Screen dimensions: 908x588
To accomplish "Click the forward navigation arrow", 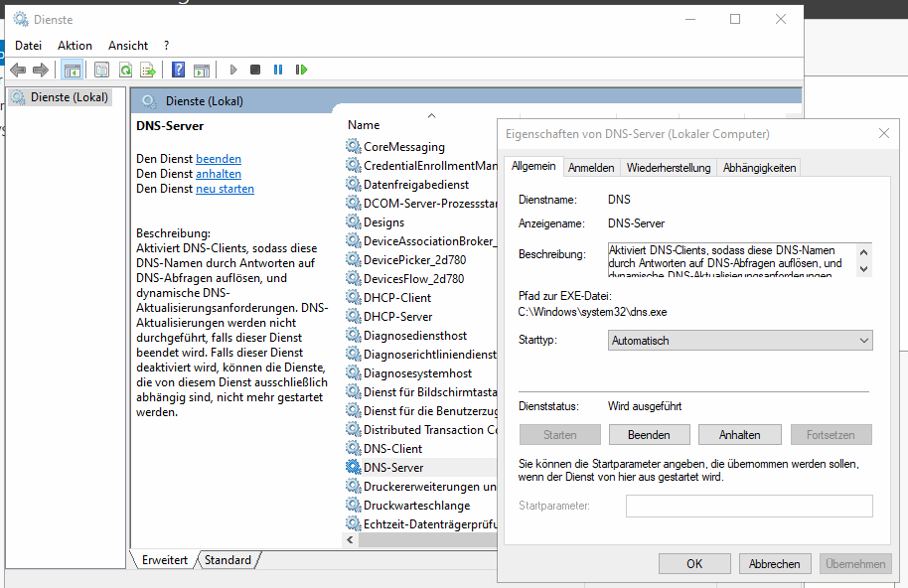I will pyautogui.click(x=39, y=70).
